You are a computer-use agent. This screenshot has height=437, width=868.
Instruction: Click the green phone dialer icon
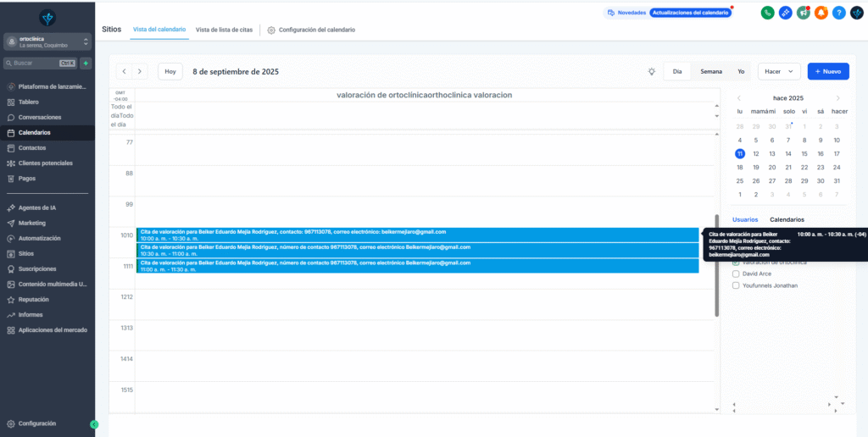coord(767,13)
